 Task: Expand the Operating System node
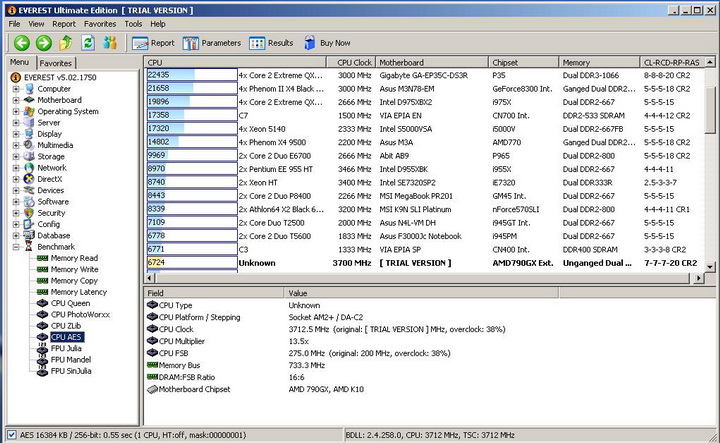(x=16, y=111)
